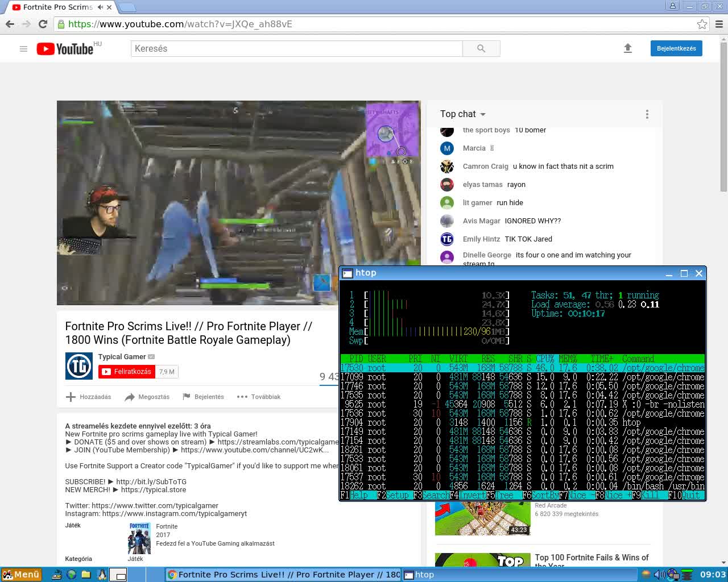The width and height of the screenshot is (728, 582).
Task: Open the 43:23 suggested video thumbnail
Action: coord(482,519)
